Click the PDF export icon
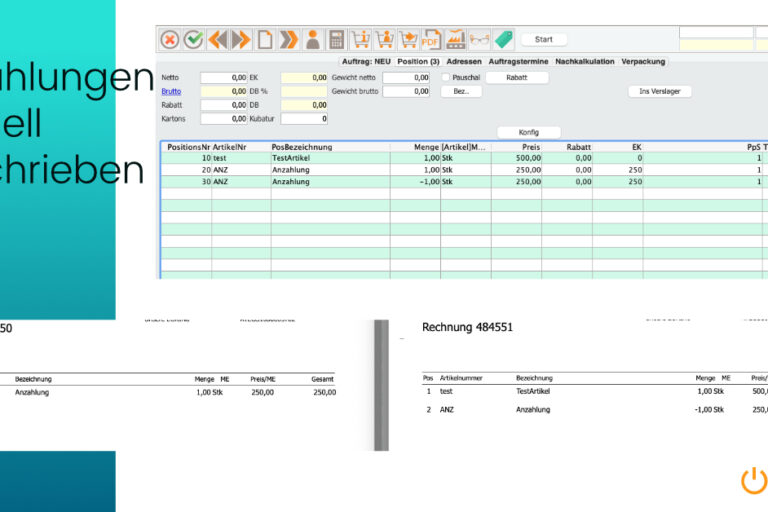Viewport: 768px width, 512px height. 431,40
